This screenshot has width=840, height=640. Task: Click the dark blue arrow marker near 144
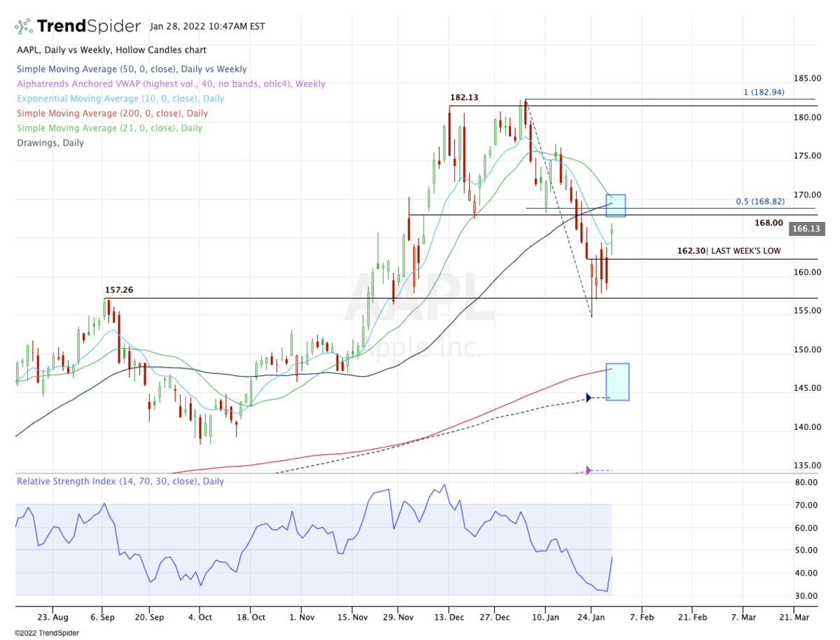588,398
